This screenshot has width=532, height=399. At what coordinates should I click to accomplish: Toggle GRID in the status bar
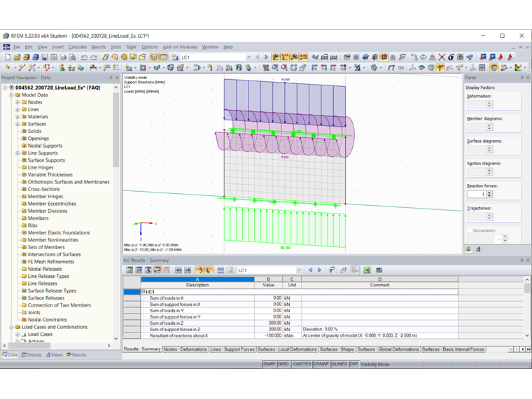coord(283,364)
